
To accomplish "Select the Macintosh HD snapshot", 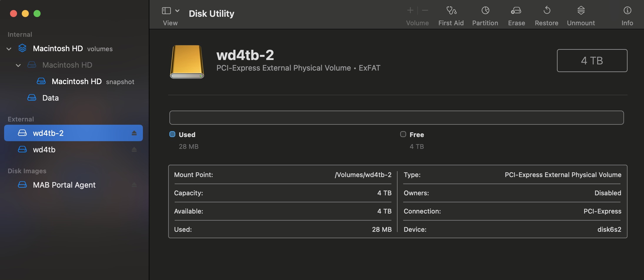I will [x=76, y=81].
